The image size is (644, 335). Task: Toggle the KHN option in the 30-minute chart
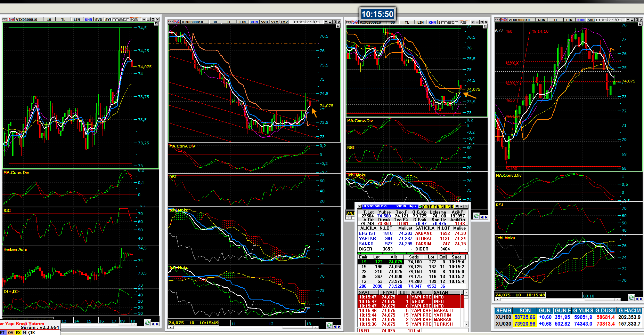pyautogui.click(x=254, y=22)
